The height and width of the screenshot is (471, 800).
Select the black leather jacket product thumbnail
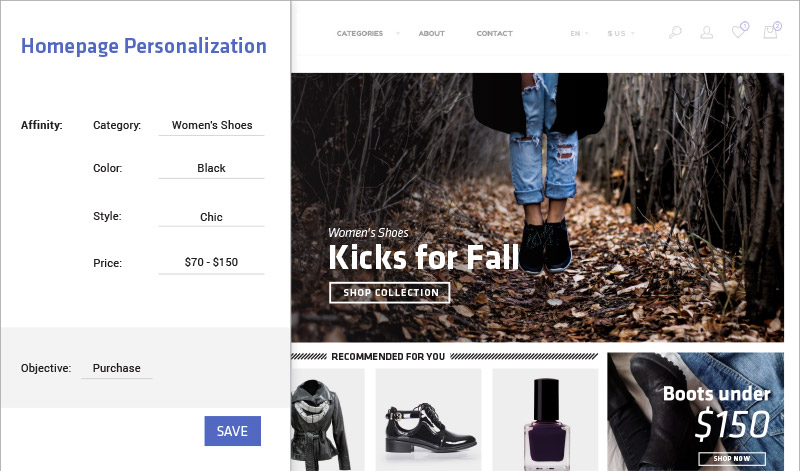pos(328,419)
